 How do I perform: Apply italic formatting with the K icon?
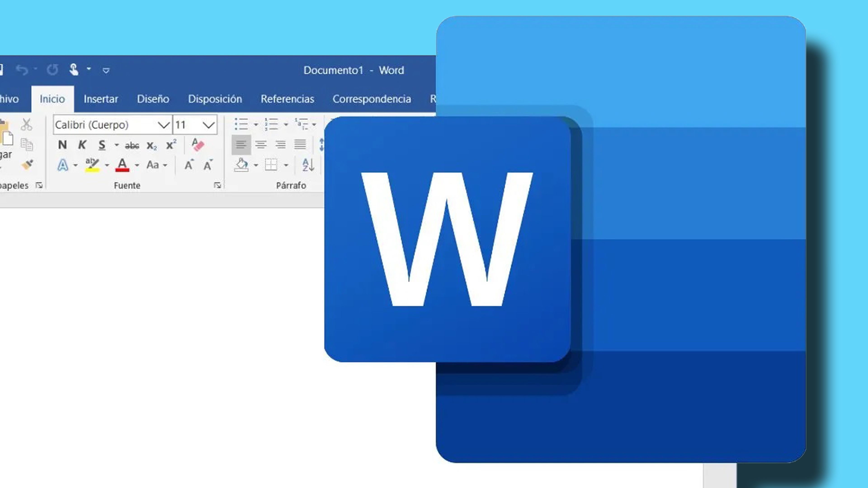82,145
